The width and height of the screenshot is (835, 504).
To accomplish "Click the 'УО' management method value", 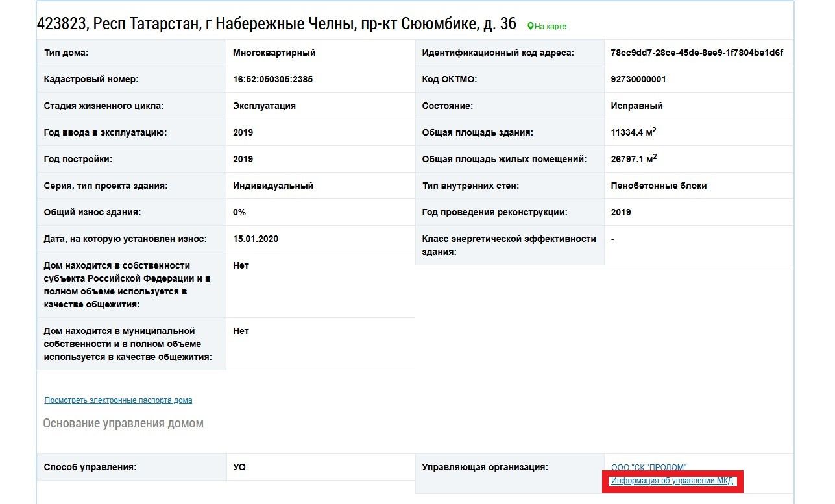I will (239, 467).
